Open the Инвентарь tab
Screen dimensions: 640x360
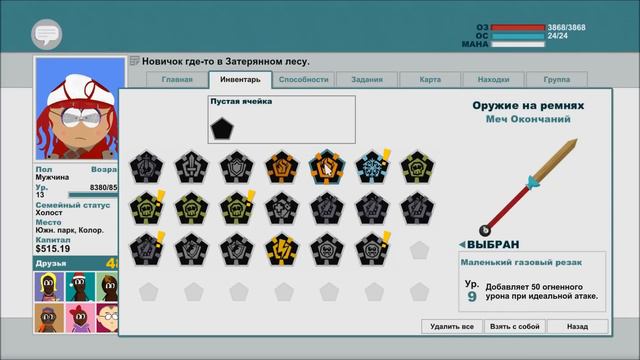coord(240,80)
